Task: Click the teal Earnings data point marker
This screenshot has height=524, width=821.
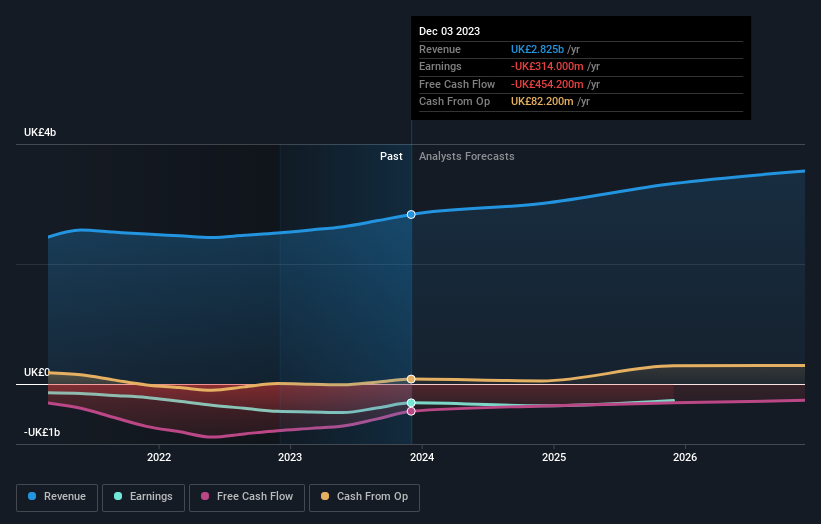Action: coord(411,403)
